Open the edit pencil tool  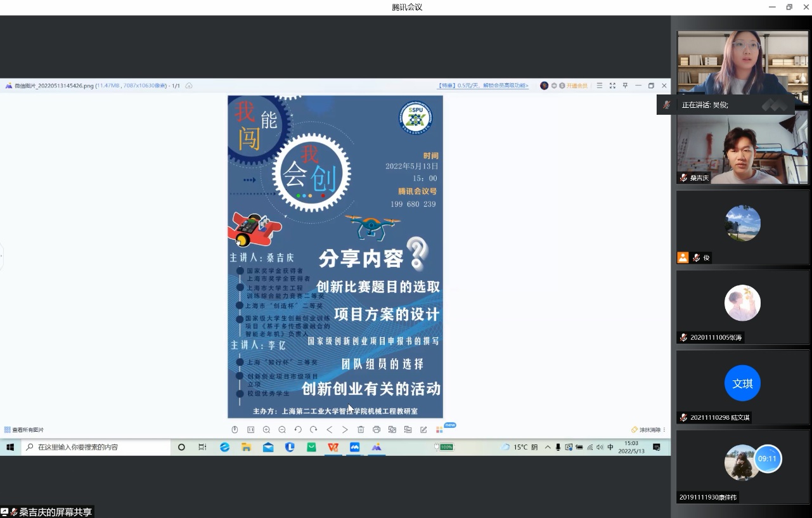pyautogui.click(x=423, y=430)
